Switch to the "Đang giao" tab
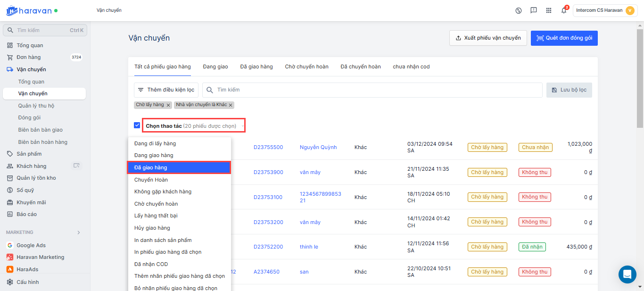The width and height of the screenshot is (644, 291). (215, 67)
